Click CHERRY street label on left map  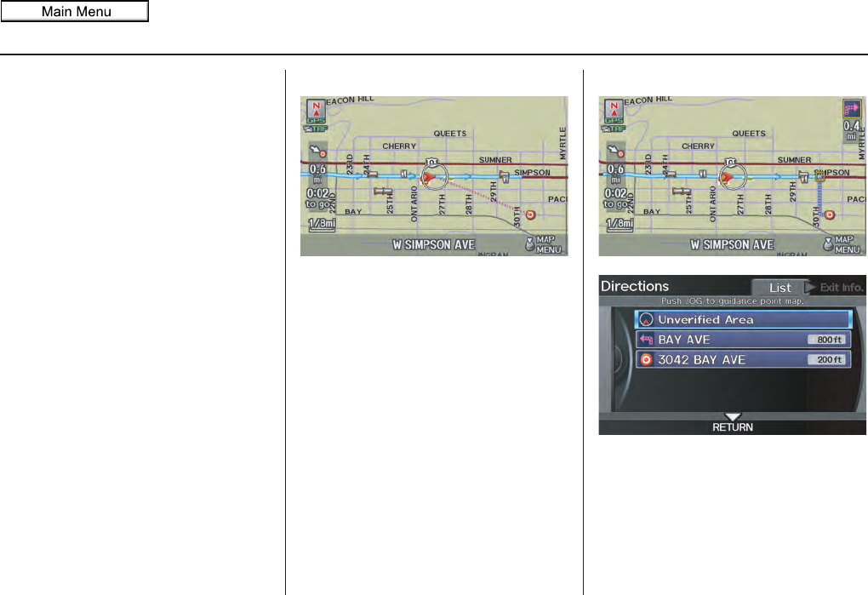pos(399,146)
